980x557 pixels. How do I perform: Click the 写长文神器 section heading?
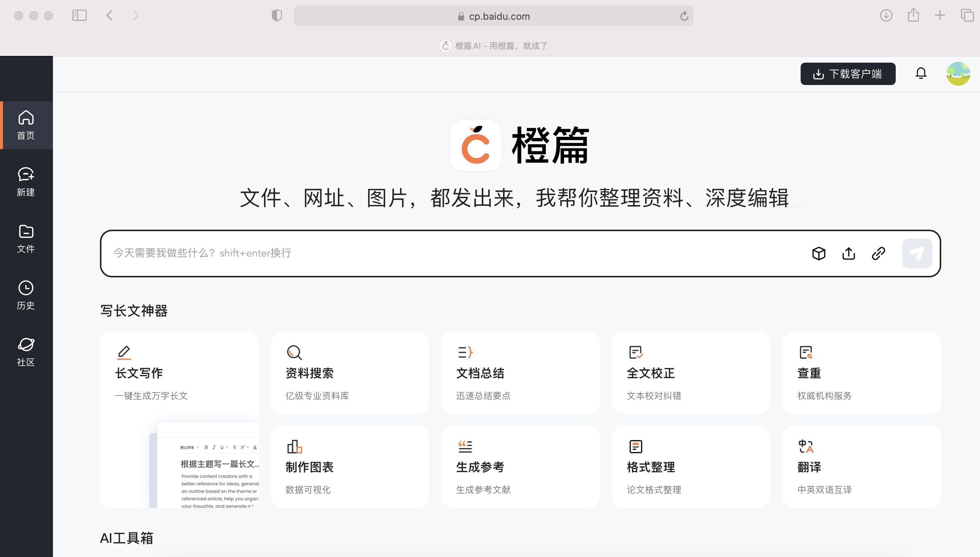tap(134, 311)
